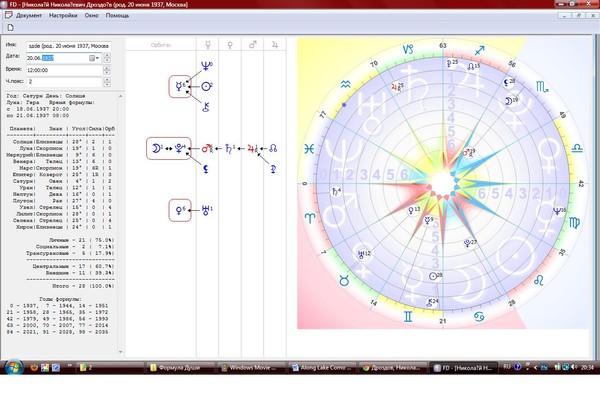Select the Venus orbit column header
Screen dimensions: 600x399
(x=230, y=45)
